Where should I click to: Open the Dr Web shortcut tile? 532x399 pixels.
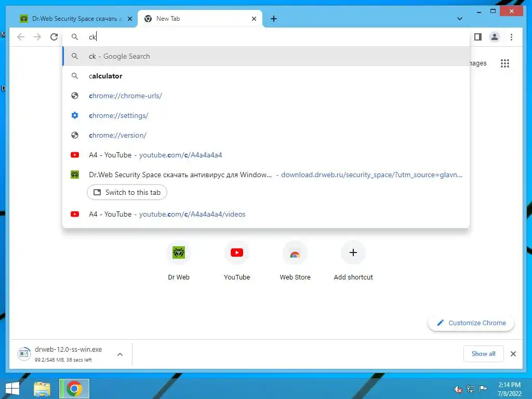click(179, 261)
